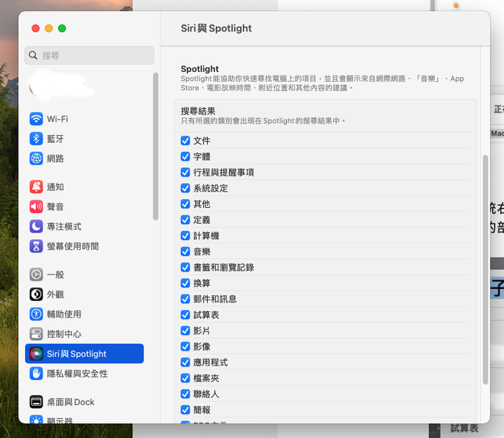This screenshot has width=504, height=438.
Task: Toggle the 影像 checkbox
Action: click(x=185, y=346)
